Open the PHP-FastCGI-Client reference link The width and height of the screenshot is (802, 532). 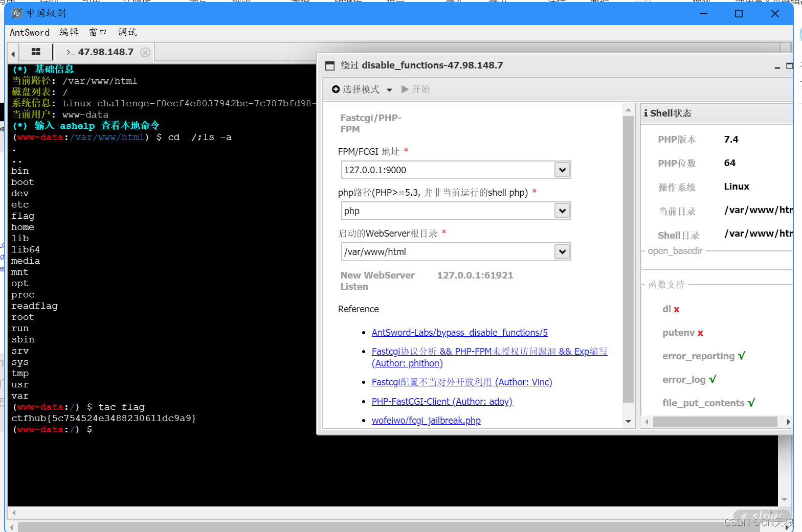tap(441, 402)
